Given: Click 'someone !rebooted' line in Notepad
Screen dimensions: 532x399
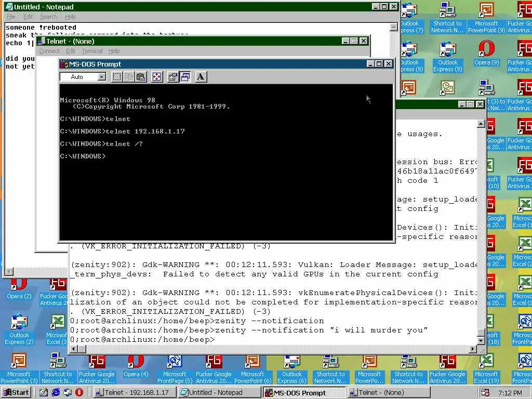Looking at the screenshot, I should pos(41,28).
